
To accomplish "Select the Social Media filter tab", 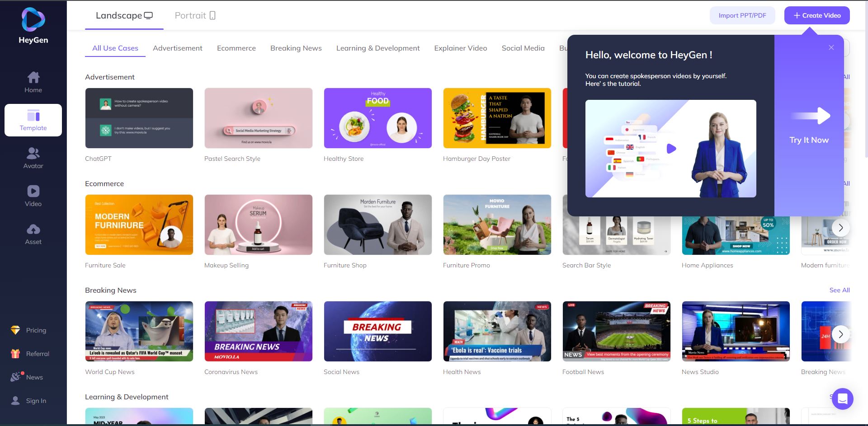I will pyautogui.click(x=523, y=48).
